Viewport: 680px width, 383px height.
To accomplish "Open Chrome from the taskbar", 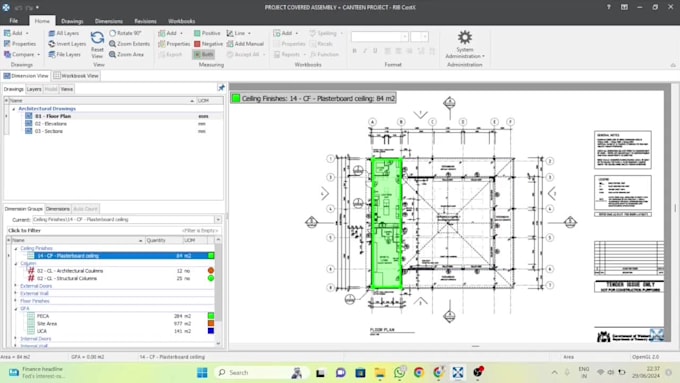I will pyautogui.click(x=418, y=372).
